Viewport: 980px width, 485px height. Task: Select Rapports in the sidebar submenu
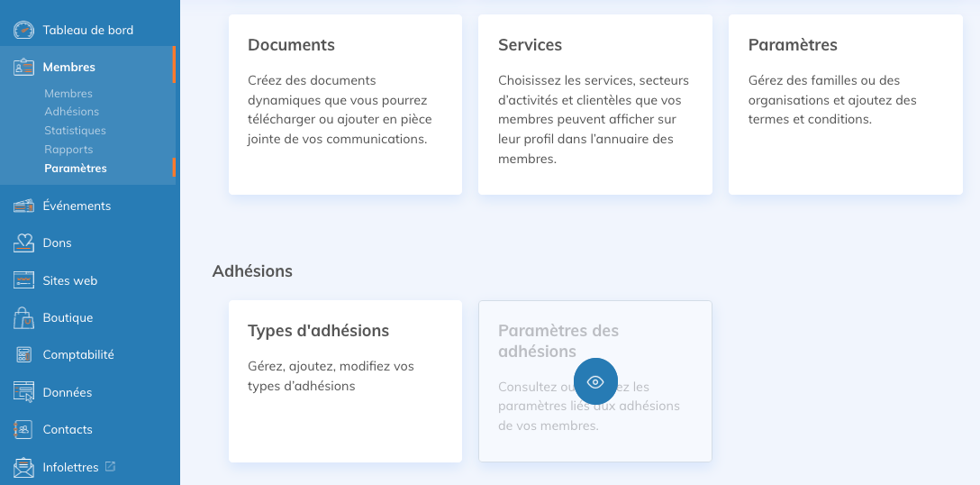point(68,150)
